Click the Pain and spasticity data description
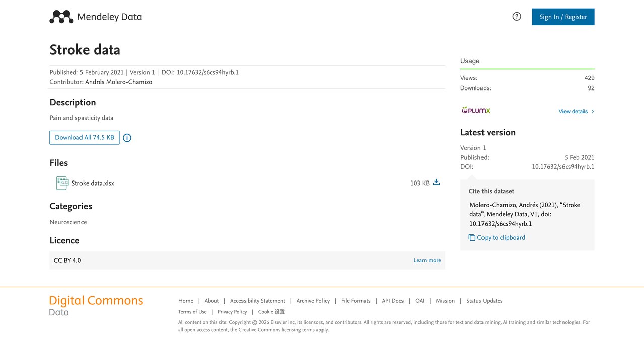The image size is (644, 362). 82,118
